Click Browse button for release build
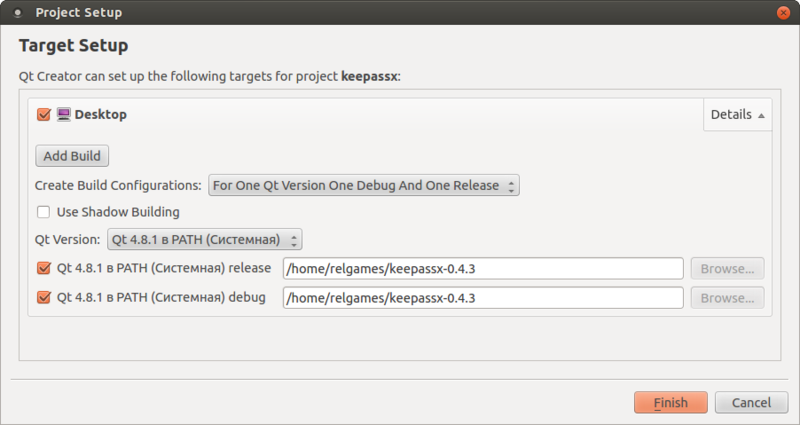This screenshot has height=425, width=800. pos(728,268)
